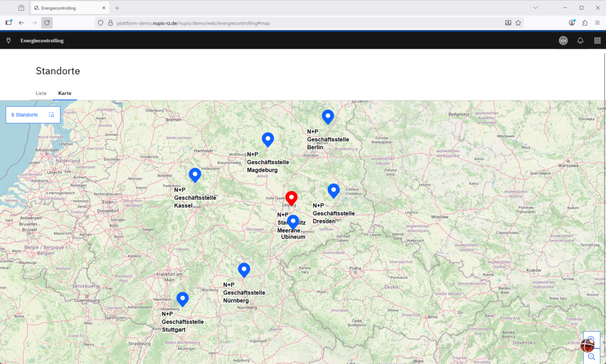Open the Firefox account icon
This screenshot has height=364, width=606.
tap(572, 23)
